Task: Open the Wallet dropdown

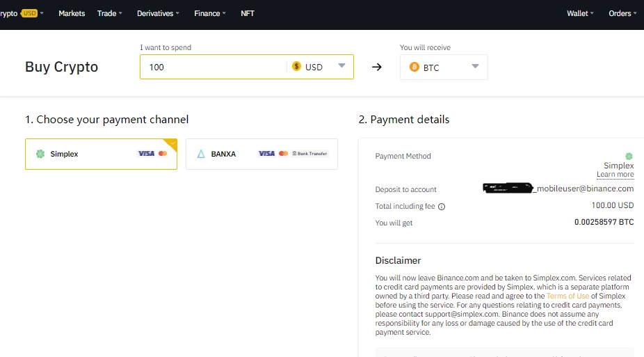Action: 580,13
